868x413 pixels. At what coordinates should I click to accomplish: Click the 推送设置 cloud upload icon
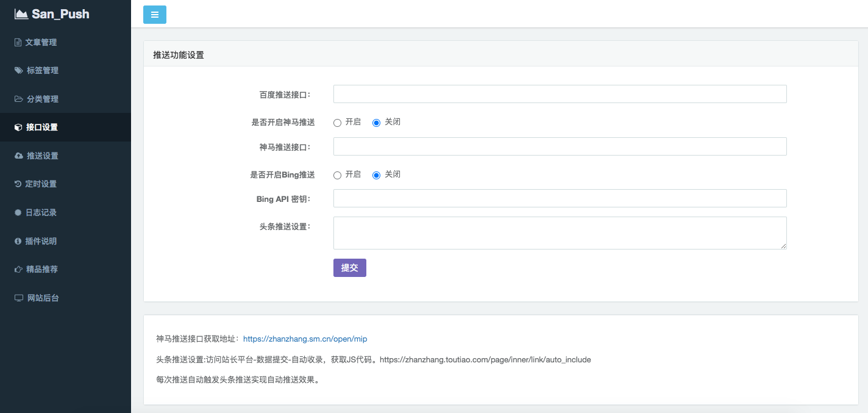(x=18, y=156)
